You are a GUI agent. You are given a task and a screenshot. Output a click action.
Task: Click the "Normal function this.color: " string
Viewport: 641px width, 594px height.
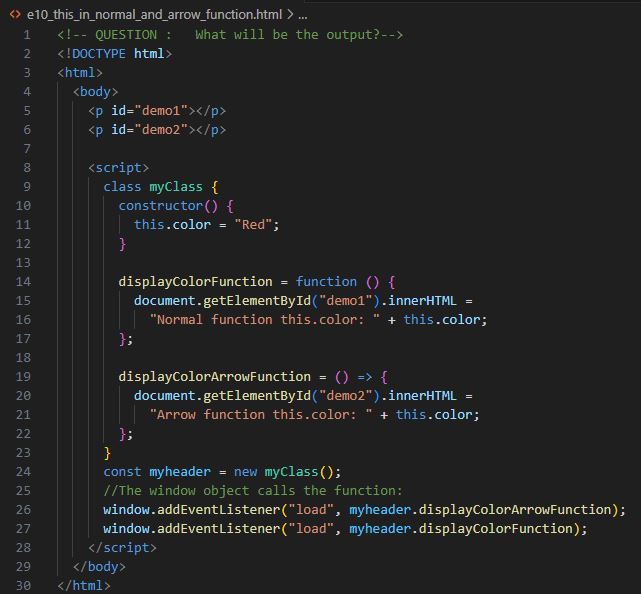(x=264, y=320)
